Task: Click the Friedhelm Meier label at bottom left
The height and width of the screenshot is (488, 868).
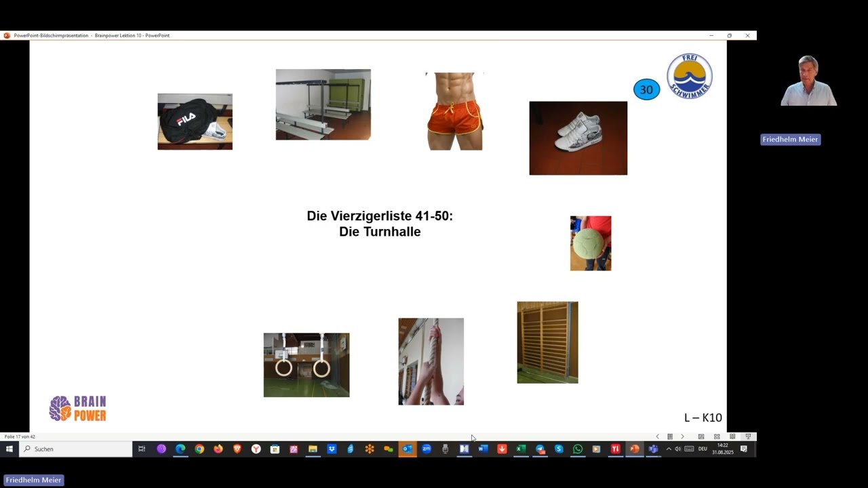Action: (33, 480)
